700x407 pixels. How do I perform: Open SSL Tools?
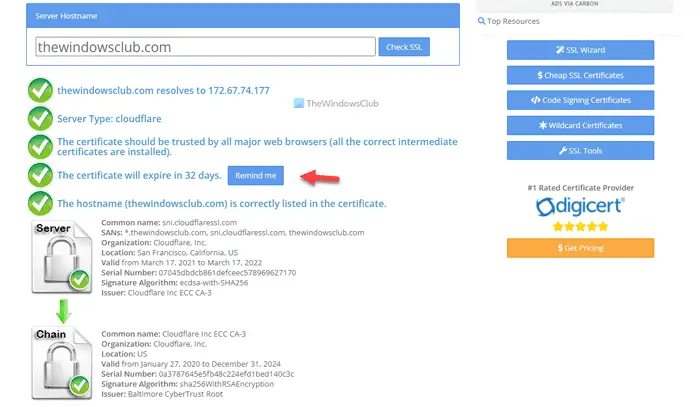pyautogui.click(x=580, y=150)
